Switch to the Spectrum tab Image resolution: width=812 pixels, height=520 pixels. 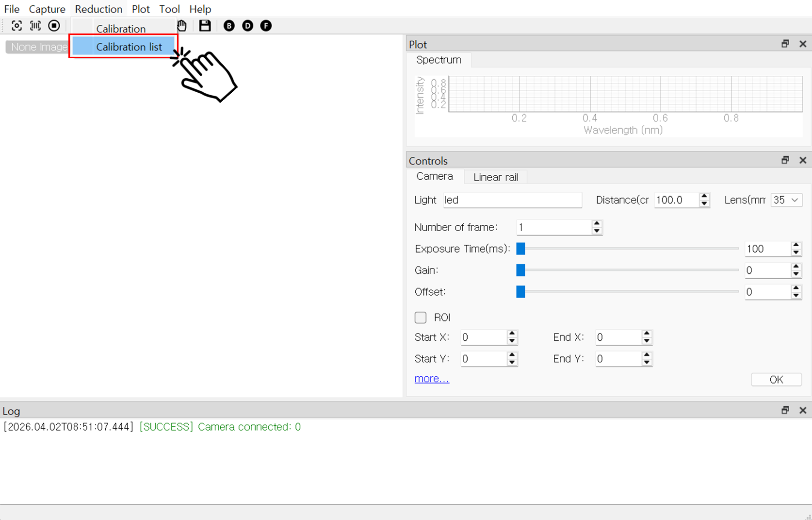tap(438, 60)
